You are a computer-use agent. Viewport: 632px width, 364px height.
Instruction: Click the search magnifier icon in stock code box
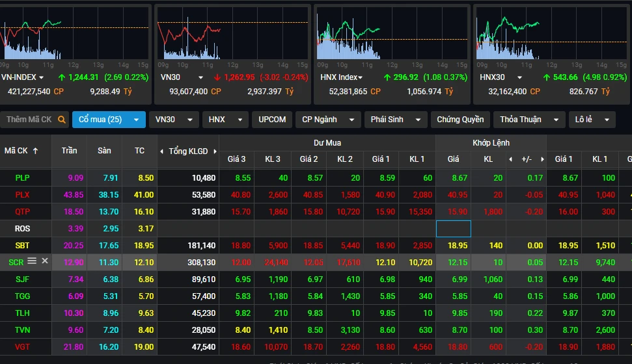[x=62, y=120]
